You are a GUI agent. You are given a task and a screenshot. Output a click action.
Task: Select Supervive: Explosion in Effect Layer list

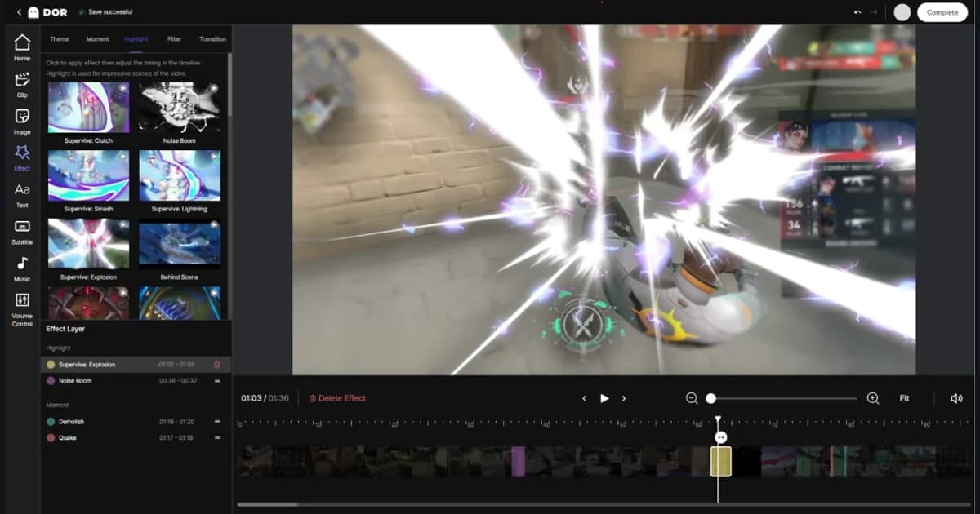(x=136, y=365)
